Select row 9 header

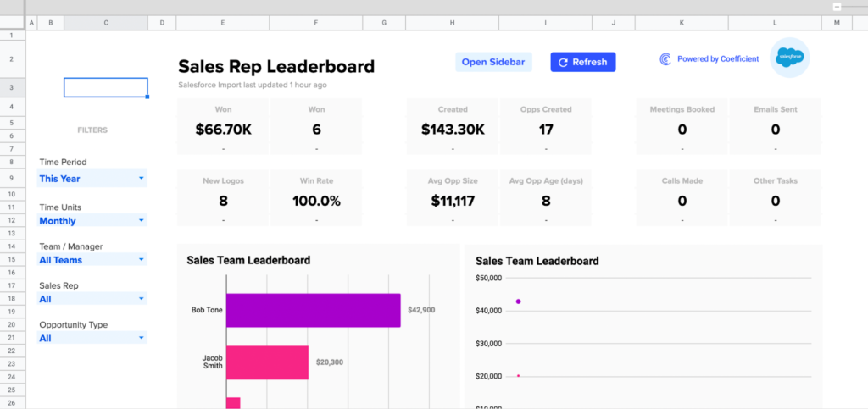tap(12, 179)
